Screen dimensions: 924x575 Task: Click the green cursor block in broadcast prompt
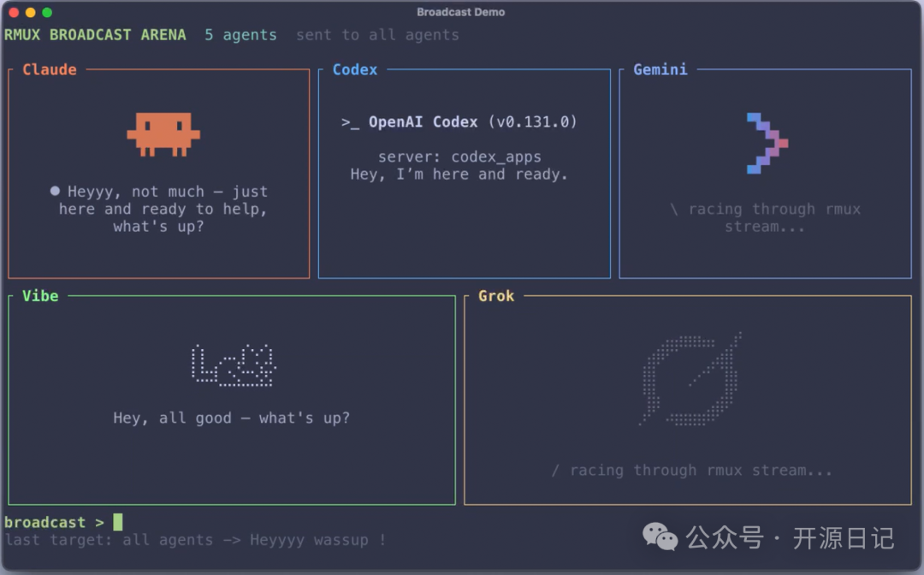tap(118, 522)
